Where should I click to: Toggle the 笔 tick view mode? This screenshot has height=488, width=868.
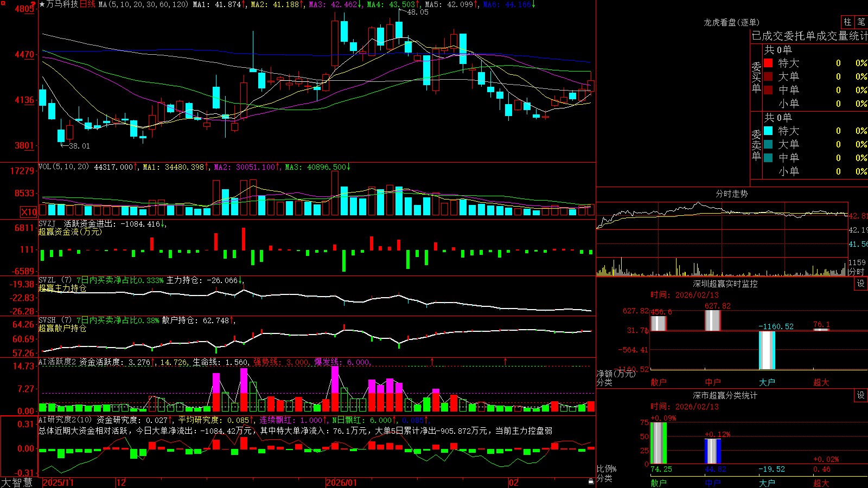click(861, 22)
